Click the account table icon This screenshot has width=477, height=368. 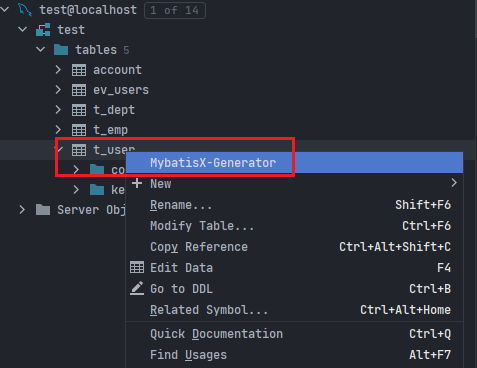coord(79,70)
